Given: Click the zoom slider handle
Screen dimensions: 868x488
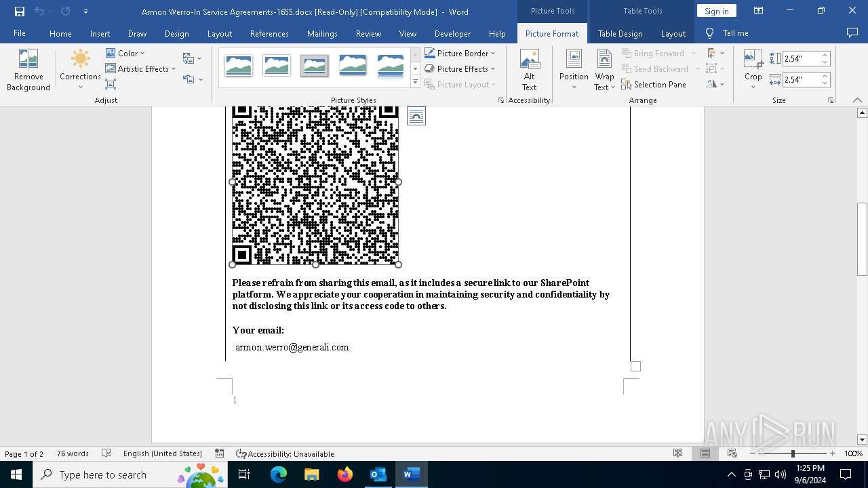Looking at the screenshot, I should [793, 453].
